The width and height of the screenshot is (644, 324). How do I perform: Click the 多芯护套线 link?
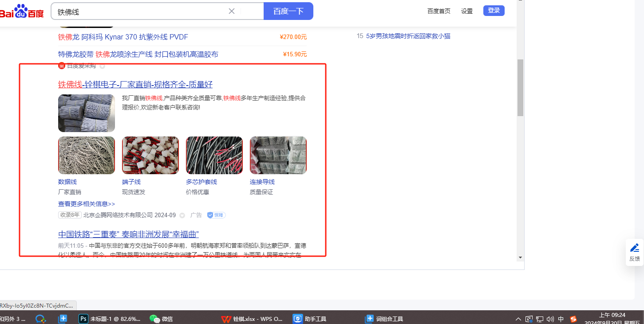pos(201,182)
